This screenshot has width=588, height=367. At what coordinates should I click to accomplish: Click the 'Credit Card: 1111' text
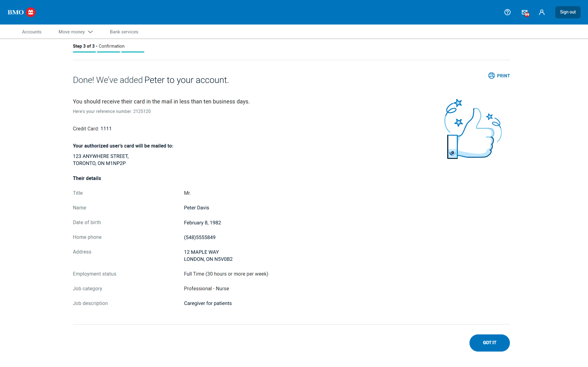[x=92, y=129]
